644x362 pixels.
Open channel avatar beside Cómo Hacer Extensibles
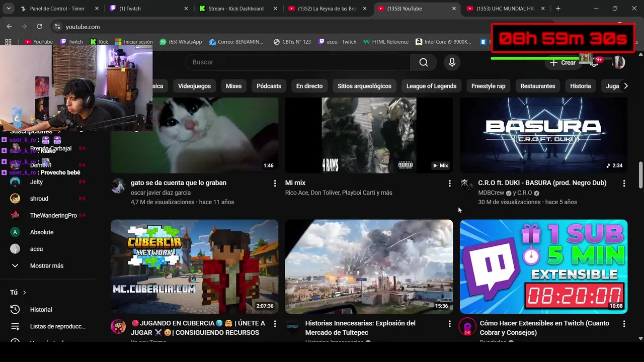tap(467, 326)
